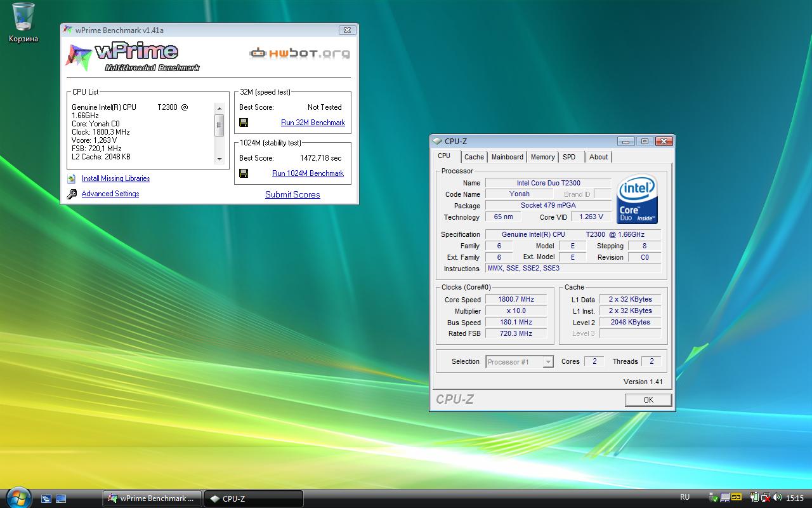Click the battery power tray icon
Image resolution: width=812 pixels, height=508 pixels.
754,498
